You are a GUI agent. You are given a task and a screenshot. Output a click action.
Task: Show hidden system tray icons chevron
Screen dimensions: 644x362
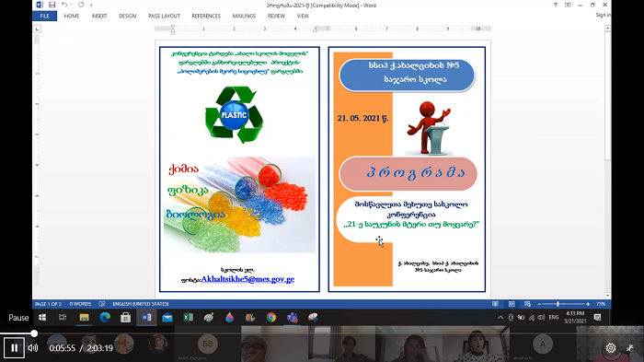[500, 317]
